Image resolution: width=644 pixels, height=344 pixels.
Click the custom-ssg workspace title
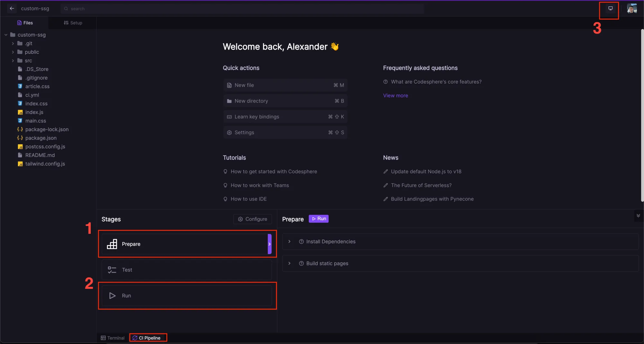click(35, 9)
